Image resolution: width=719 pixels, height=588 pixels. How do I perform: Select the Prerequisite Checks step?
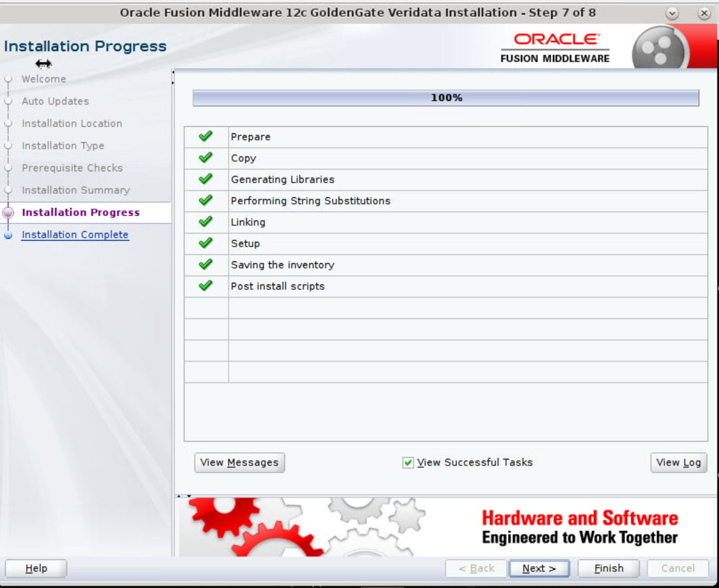tap(72, 168)
